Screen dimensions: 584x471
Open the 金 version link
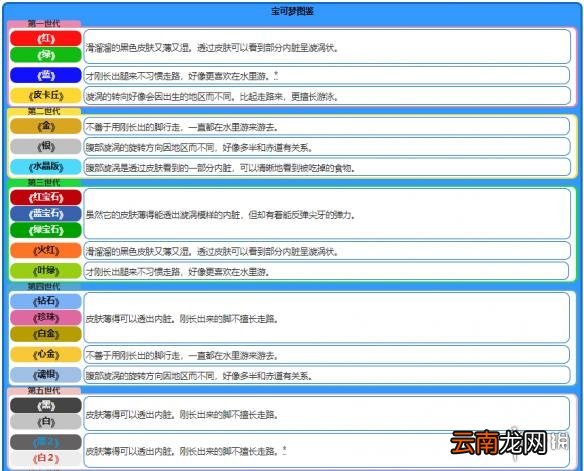[x=46, y=126]
